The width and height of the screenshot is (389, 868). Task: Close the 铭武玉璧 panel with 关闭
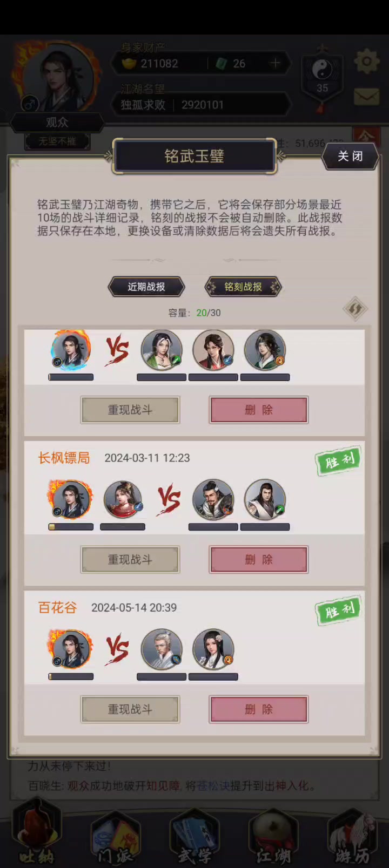pos(350,157)
